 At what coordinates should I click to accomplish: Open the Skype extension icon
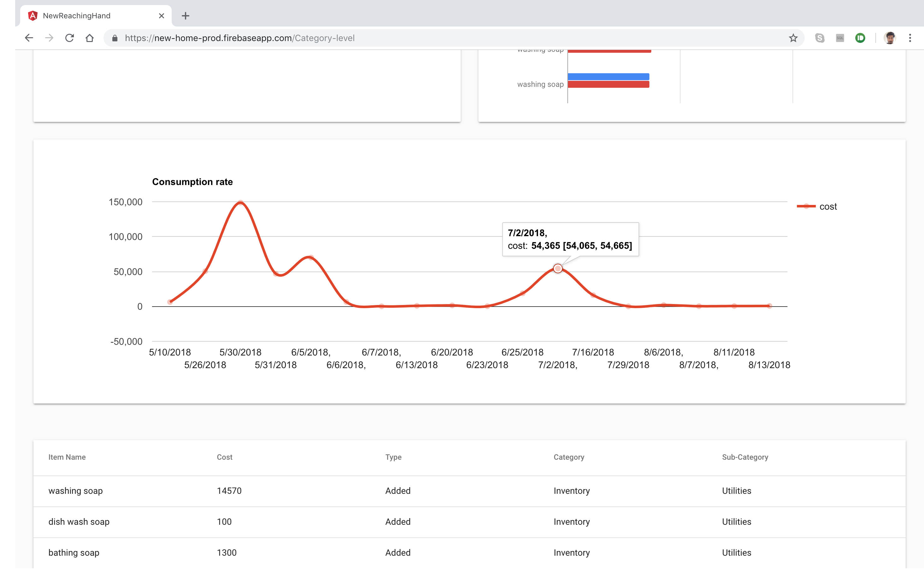pos(820,38)
